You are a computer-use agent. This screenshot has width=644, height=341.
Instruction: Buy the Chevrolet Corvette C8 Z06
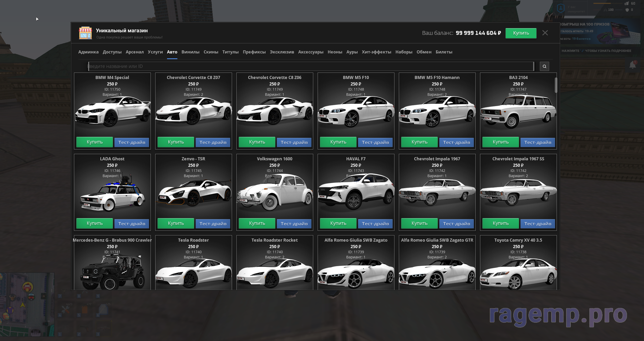[x=257, y=142]
